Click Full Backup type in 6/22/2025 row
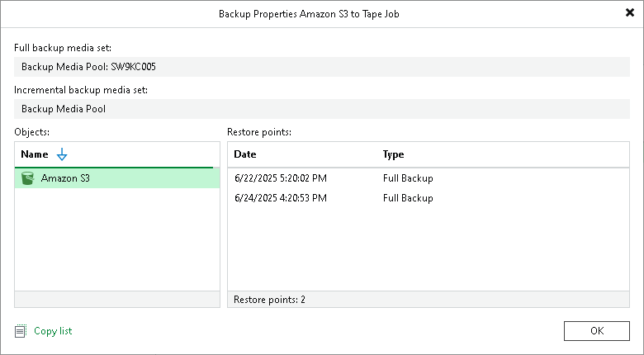Image resolution: width=644 pixels, height=355 pixels. [x=408, y=178]
